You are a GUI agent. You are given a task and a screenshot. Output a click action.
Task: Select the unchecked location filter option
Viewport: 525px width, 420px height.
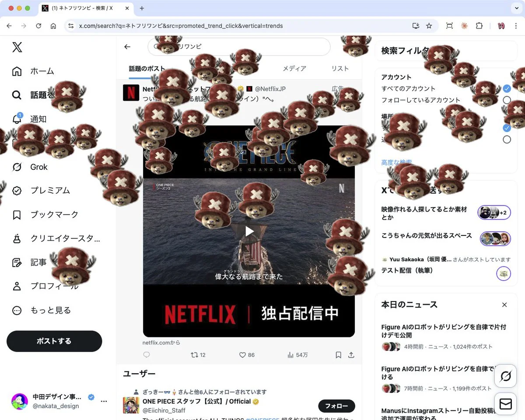tap(507, 139)
